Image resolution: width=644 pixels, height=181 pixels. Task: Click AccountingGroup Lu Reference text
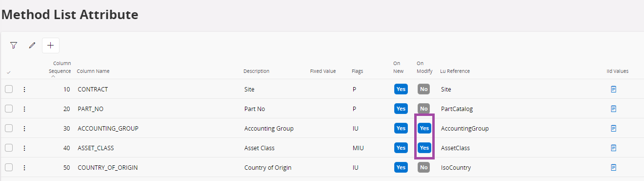(465, 129)
